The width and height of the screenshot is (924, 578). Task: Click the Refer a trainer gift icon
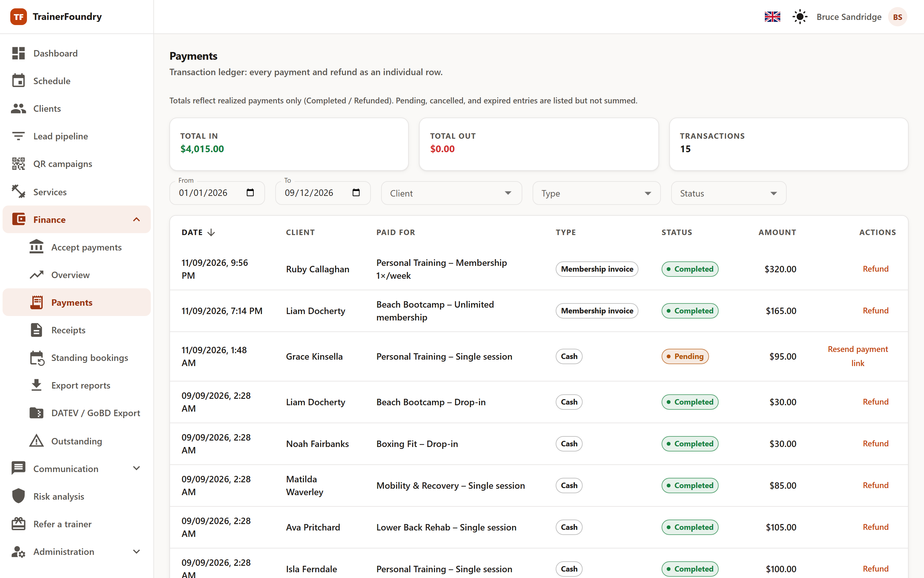pos(18,524)
